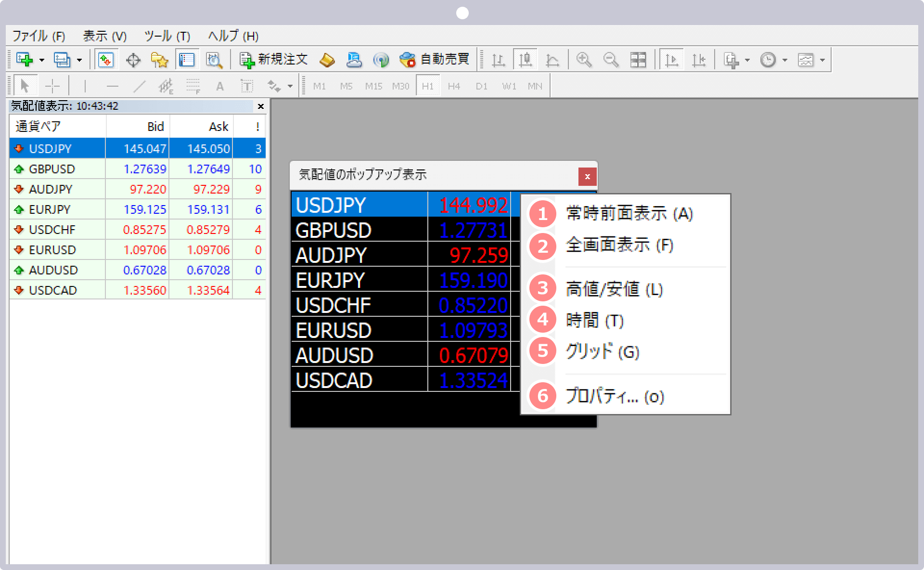
Task: Select the vertical line drawing tool
Action: coord(85,86)
